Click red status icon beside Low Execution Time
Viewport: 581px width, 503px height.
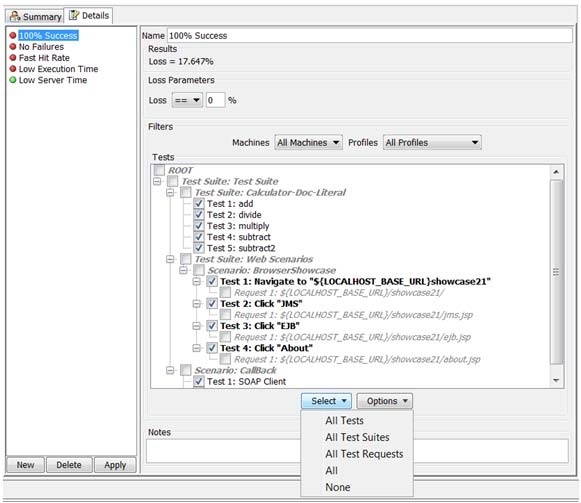13,69
